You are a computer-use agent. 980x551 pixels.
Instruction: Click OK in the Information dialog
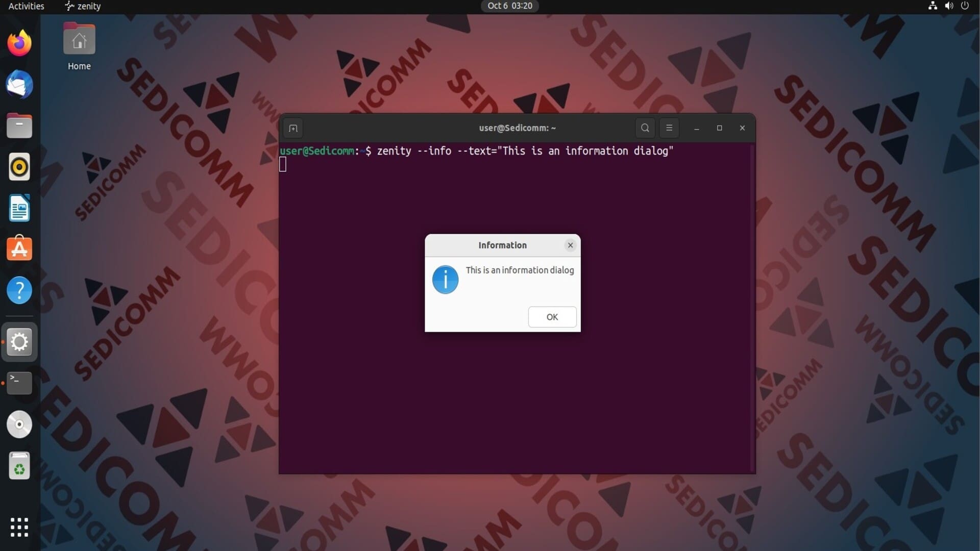click(552, 317)
